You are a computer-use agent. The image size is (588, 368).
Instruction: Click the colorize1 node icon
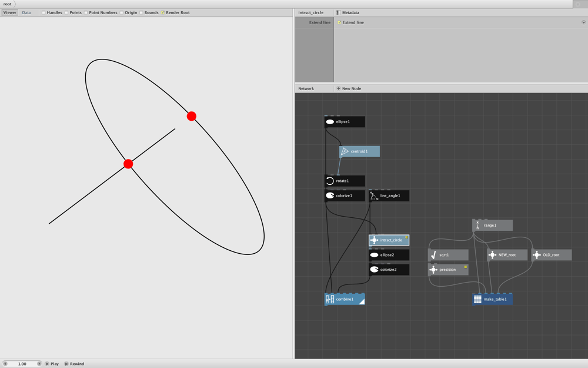point(330,195)
